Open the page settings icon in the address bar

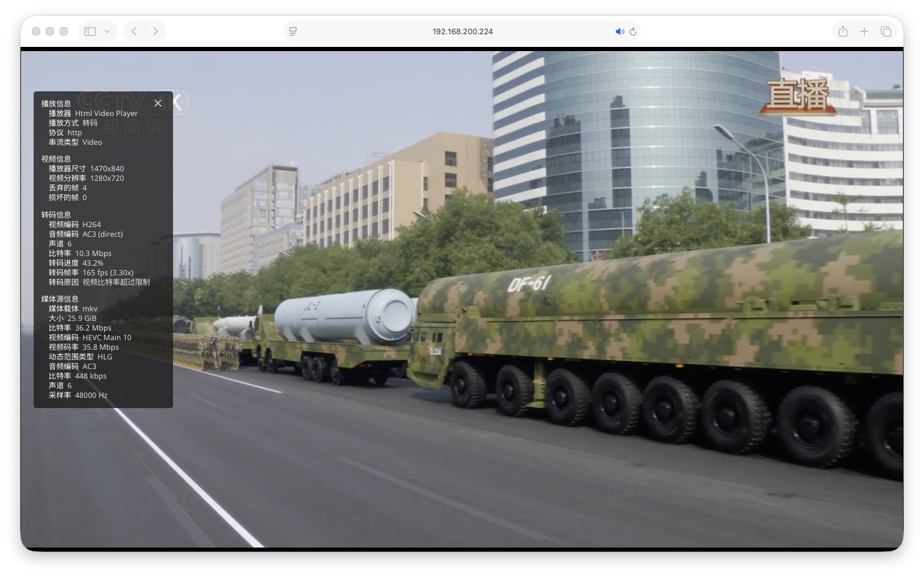coord(293,31)
